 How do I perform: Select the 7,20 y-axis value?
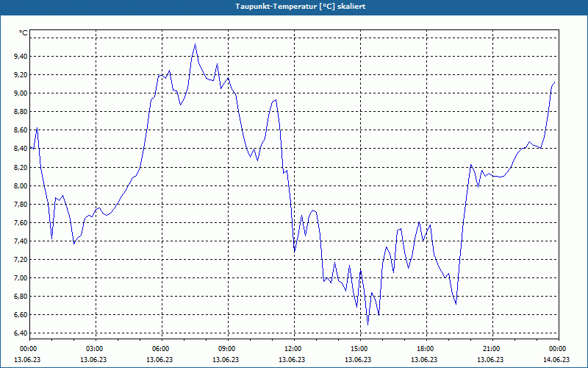pyautogui.click(x=21, y=259)
